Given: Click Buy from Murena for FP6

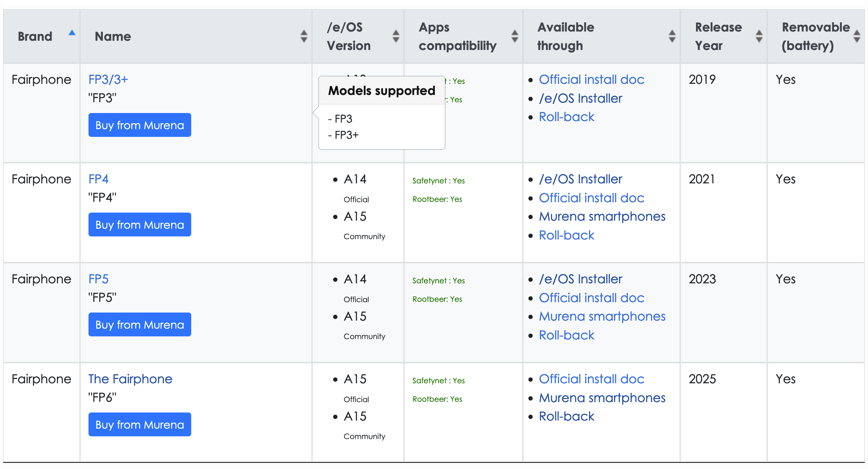Looking at the screenshot, I should pyautogui.click(x=140, y=424).
